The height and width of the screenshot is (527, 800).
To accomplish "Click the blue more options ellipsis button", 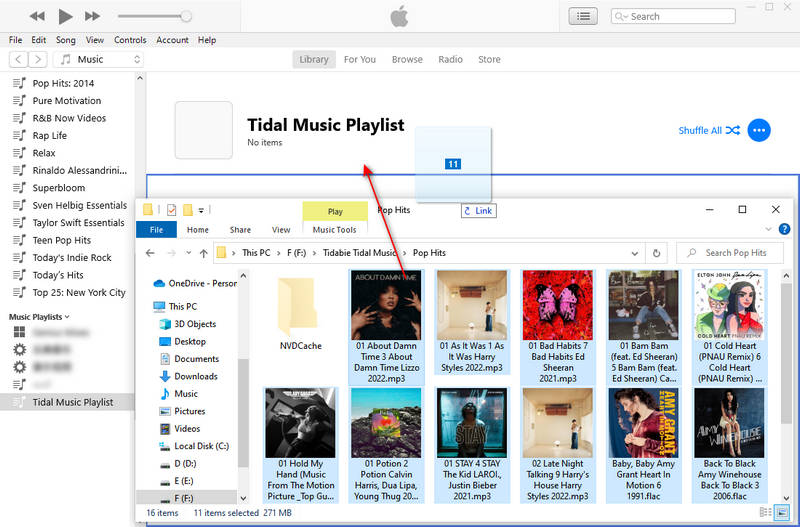I will [x=759, y=130].
